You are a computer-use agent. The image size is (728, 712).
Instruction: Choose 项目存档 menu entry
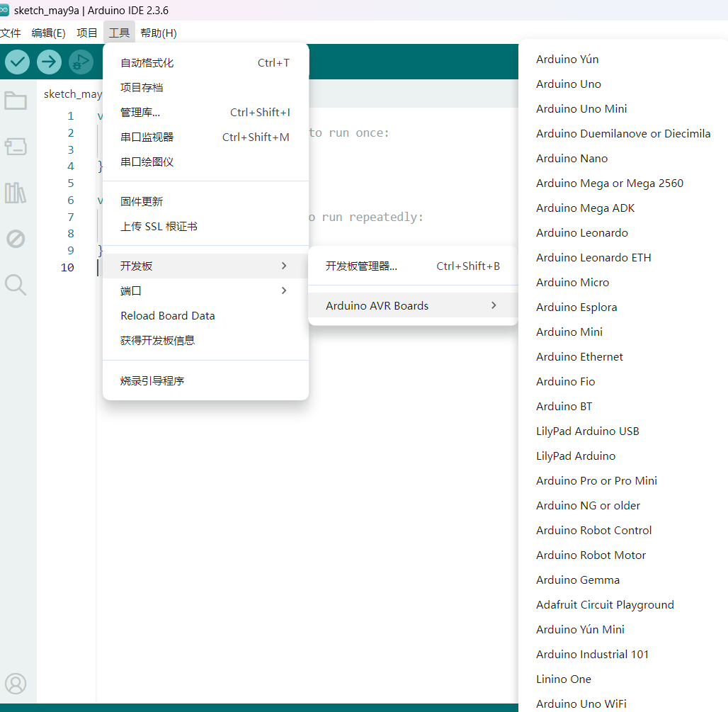tap(205, 87)
